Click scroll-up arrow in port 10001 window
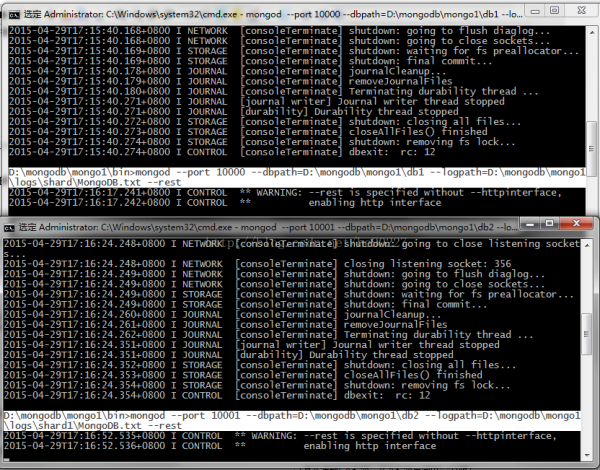The image size is (600, 470). click(x=587, y=245)
